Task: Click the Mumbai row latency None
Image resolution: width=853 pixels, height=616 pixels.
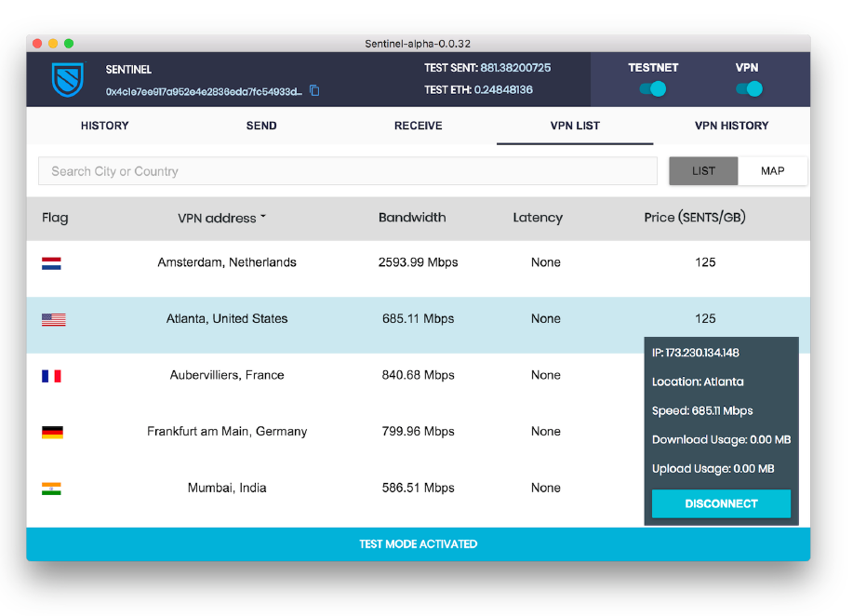Action: [546, 488]
